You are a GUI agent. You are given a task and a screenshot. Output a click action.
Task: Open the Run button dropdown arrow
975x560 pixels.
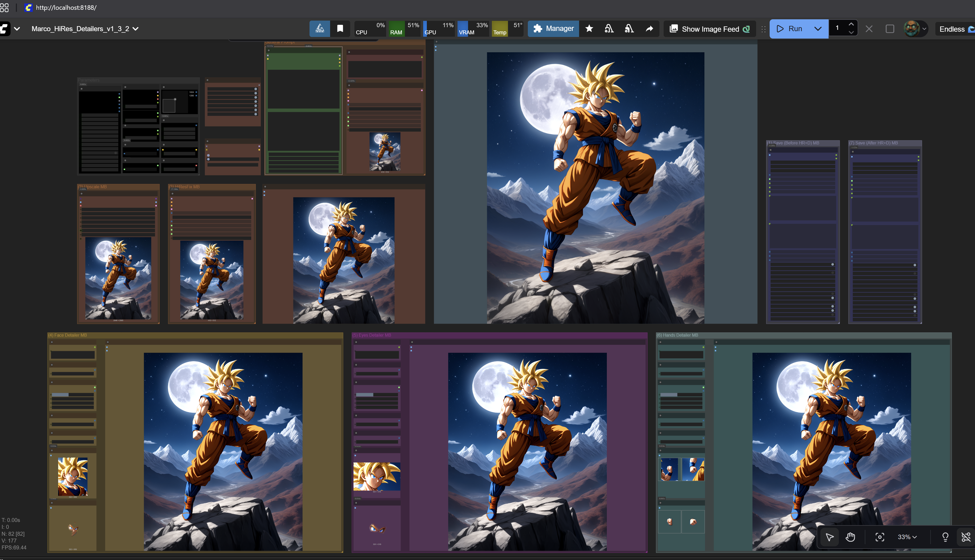[818, 29]
